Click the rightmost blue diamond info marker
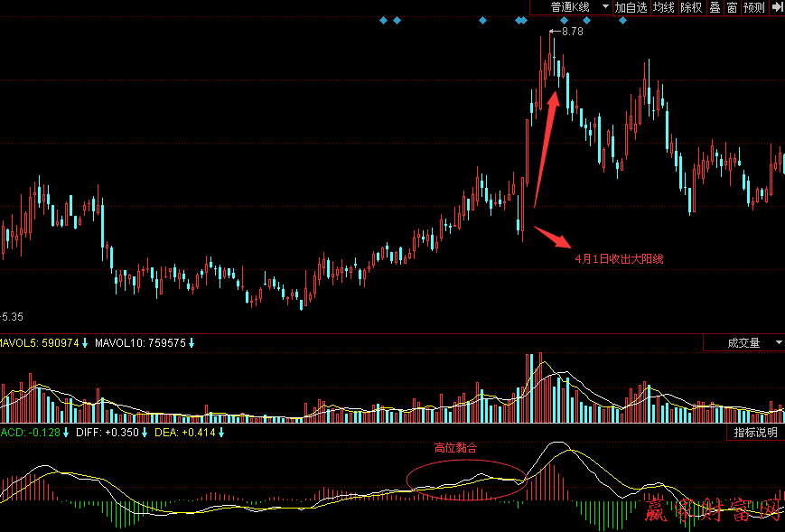Viewport: 785px width, 532px height. click(622, 20)
